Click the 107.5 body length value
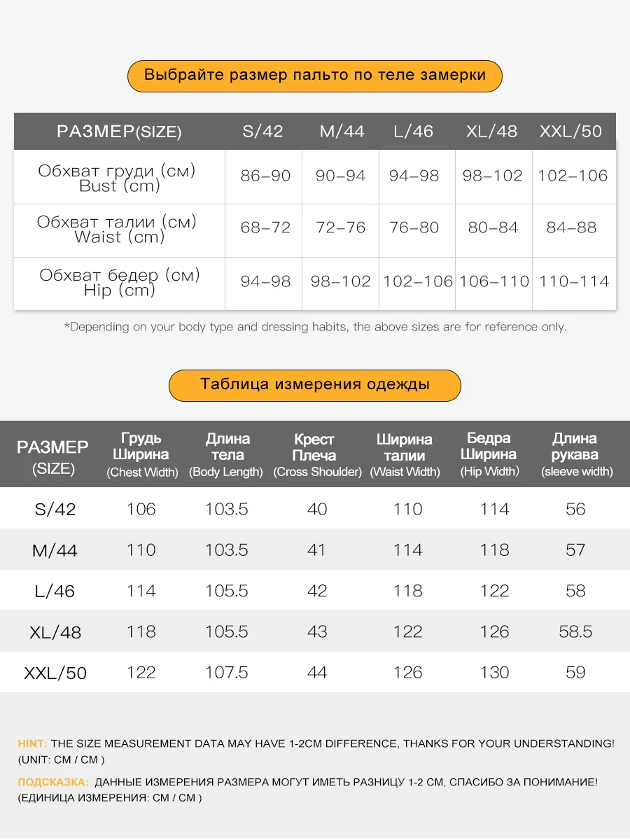Image resolution: width=630 pixels, height=840 pixels. [226, 673]
